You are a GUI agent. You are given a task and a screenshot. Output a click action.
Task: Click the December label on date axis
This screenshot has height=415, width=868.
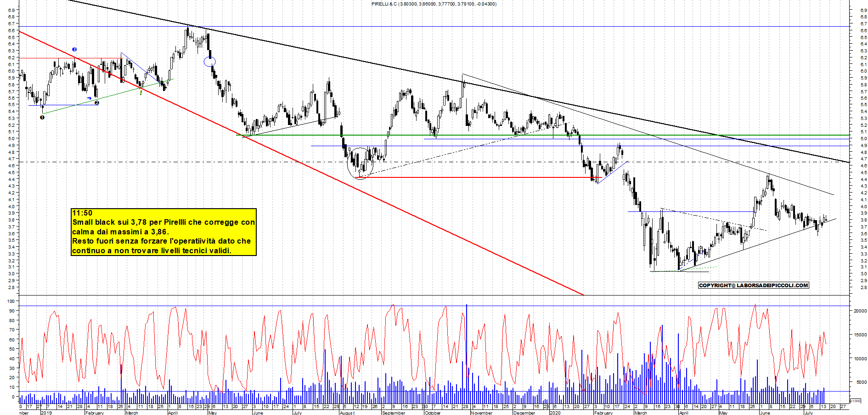pos(524,413)
